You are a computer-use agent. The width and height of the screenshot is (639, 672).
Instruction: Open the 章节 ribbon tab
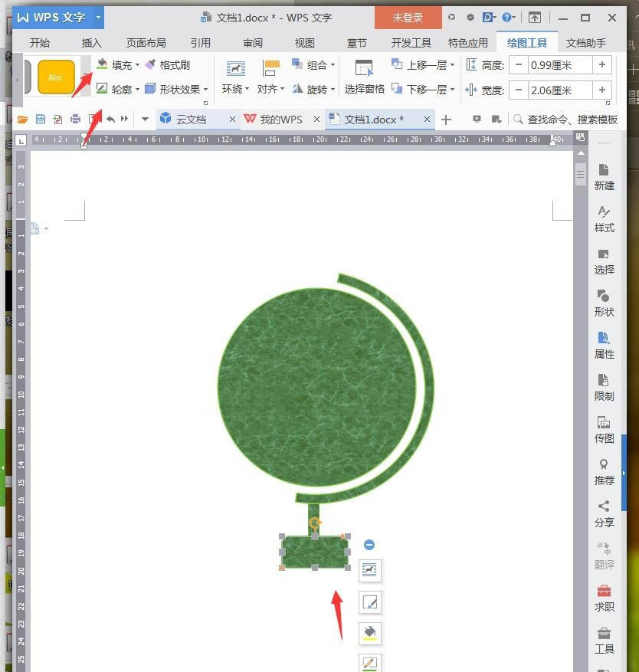(x=356, y=43)
